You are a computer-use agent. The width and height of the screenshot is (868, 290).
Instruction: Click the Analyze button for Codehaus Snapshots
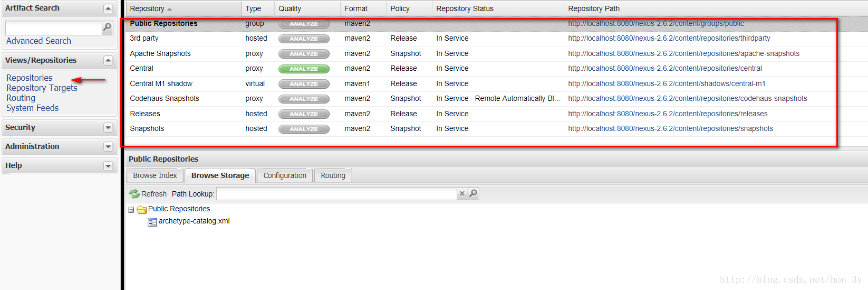pyautogui.click(x=304, y=99)
